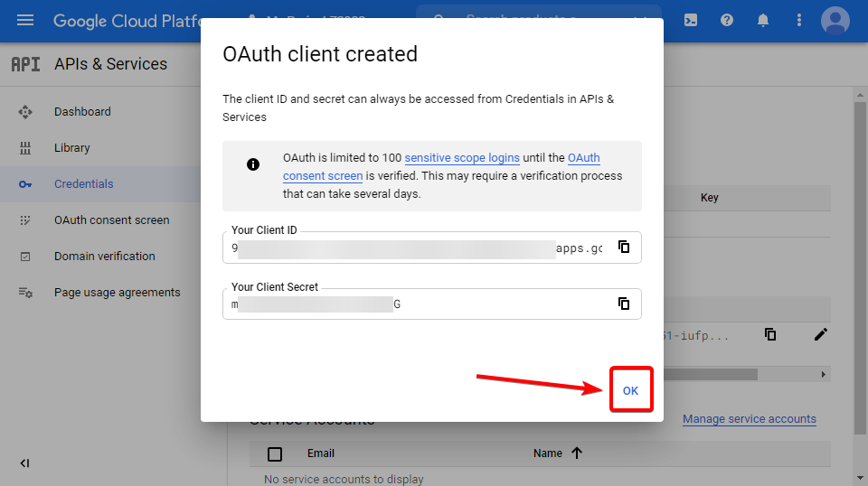Show notifications via the bell icon
The width and height of the screenshot is (868, 486).
pyautogui.click(x=763, y=20)
